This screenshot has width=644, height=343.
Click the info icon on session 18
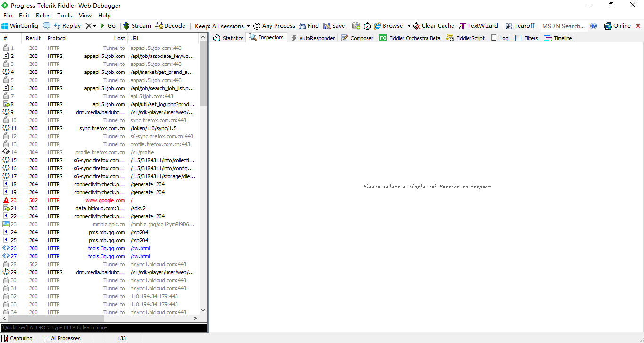pyautogui.click(x=6, y=184)
